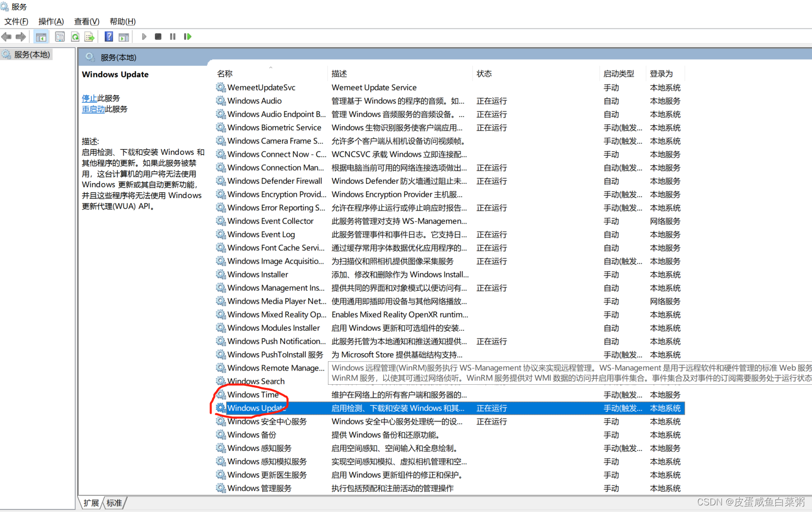
Task: Toggle the show/hide action pane icon
Action: tap(124, 37)
